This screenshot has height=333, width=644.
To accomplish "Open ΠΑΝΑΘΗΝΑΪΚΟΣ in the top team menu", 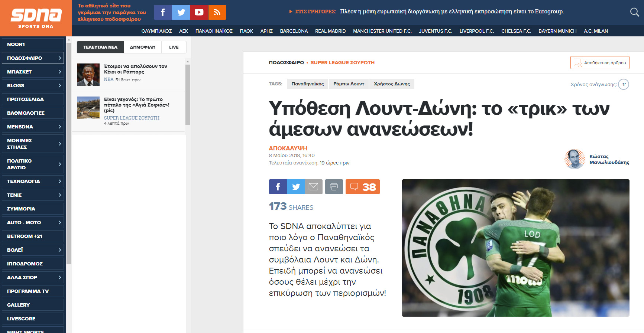I will (x=214, y=31).
